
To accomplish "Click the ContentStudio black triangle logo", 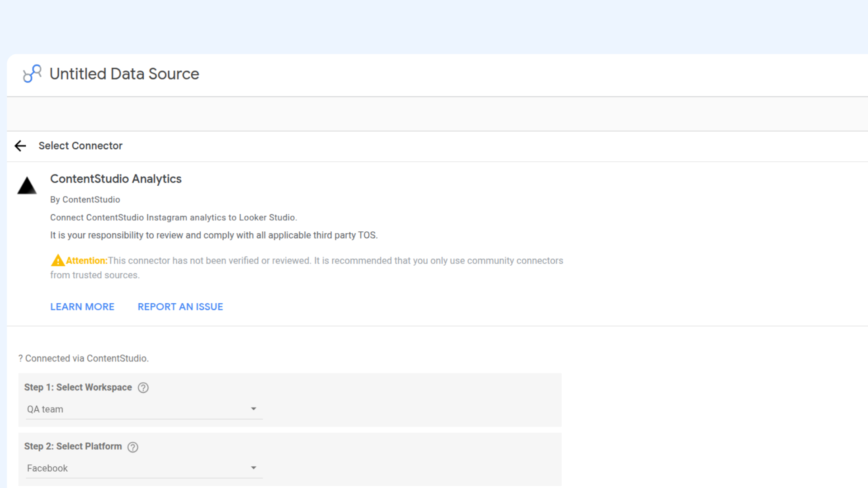I will click(27, 186).
